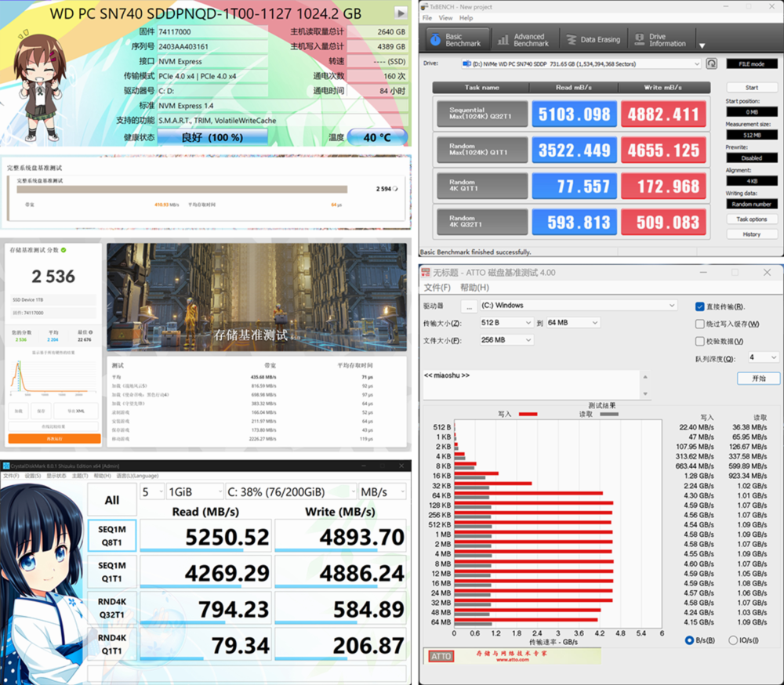Enable the 校验数据(V) checkbox in ATTO
Image resolution: width=784 pixels, height=685 pixels.
point(699,341)
